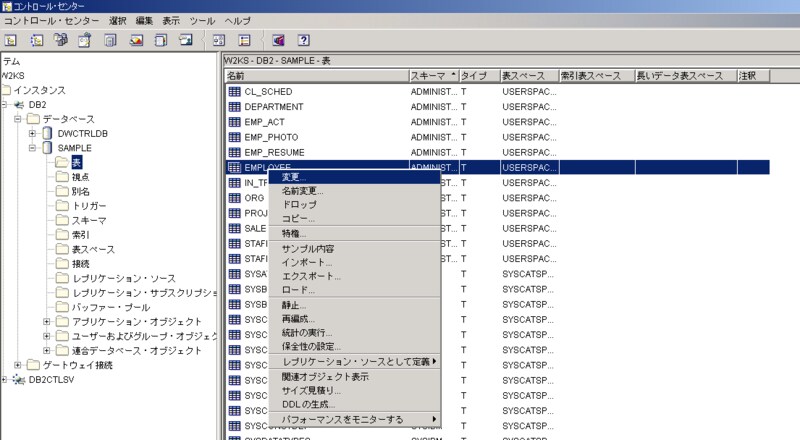Viewport: 800px width, 440px height.
Task: Click the folder icon next to 索引
Action: [62, 234]
